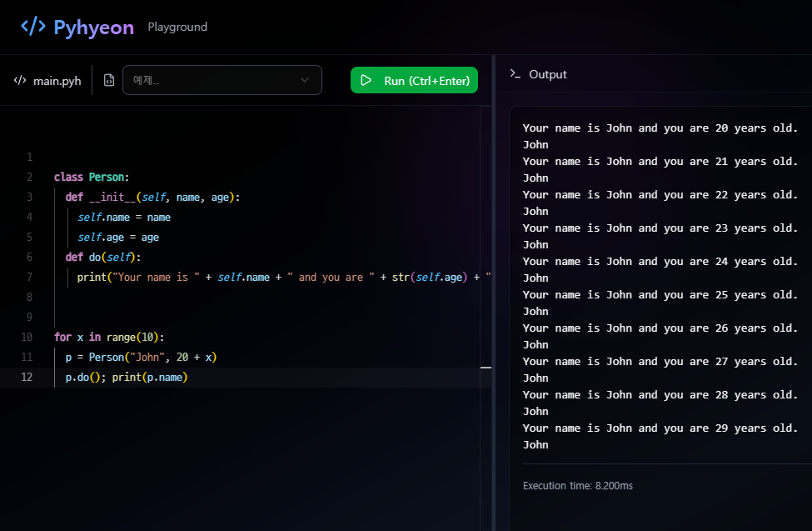Viewport: 812px width, 531px height.
Task: Click the Execution time 8.200ms text
Action: point(577,486)
